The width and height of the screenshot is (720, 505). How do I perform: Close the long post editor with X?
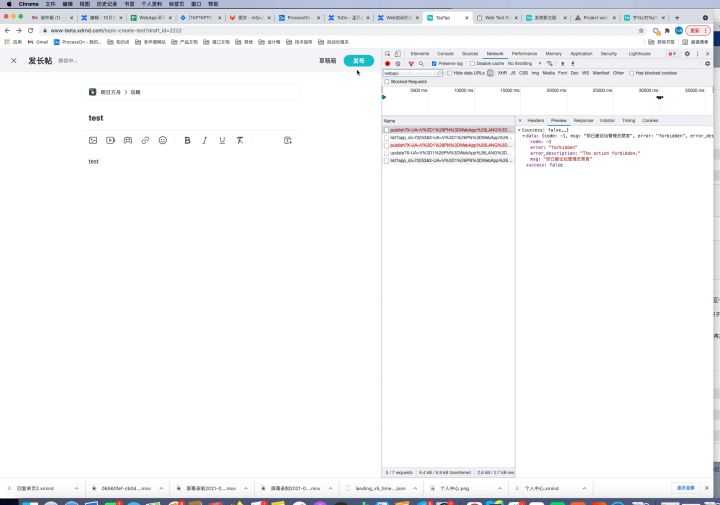(x=14, y=61)
